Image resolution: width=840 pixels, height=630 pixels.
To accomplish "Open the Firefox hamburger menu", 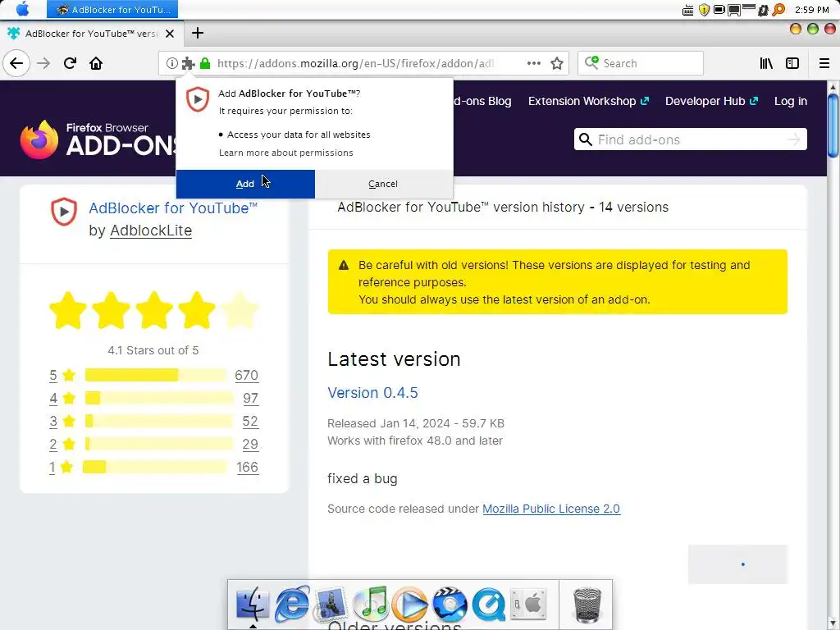I will 824,63.
